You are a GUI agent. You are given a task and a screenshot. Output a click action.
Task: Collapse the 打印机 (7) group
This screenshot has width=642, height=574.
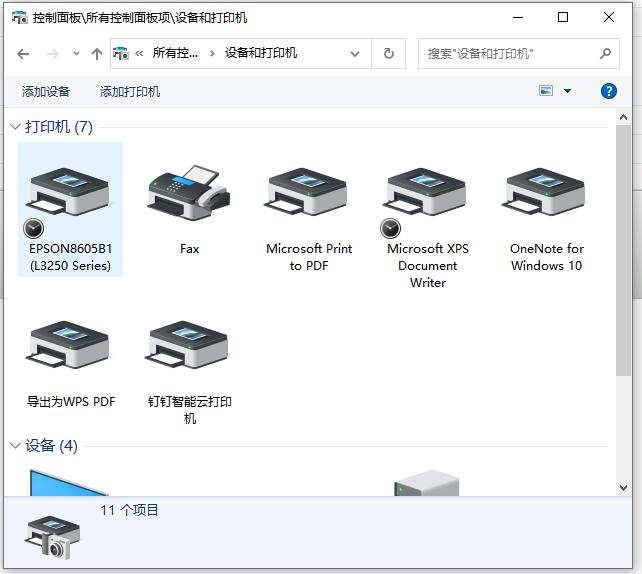(15, 127)
